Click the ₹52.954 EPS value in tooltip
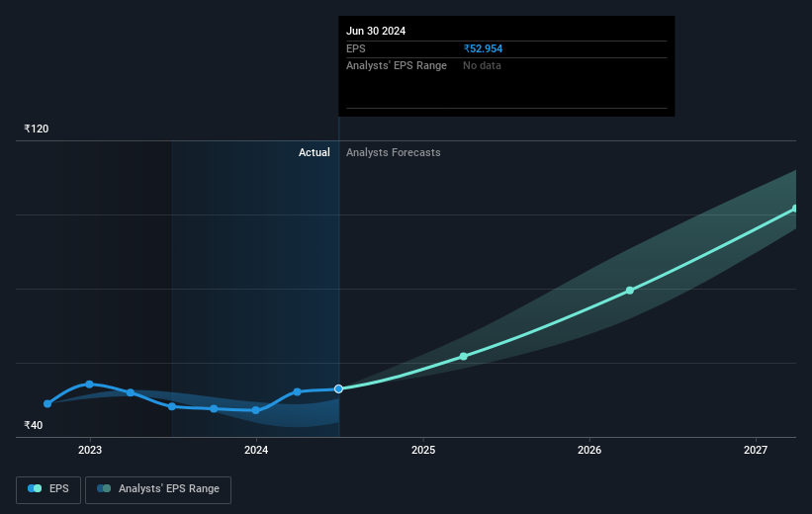The height and width of the screenshot is (514, 812). (483, 48)
